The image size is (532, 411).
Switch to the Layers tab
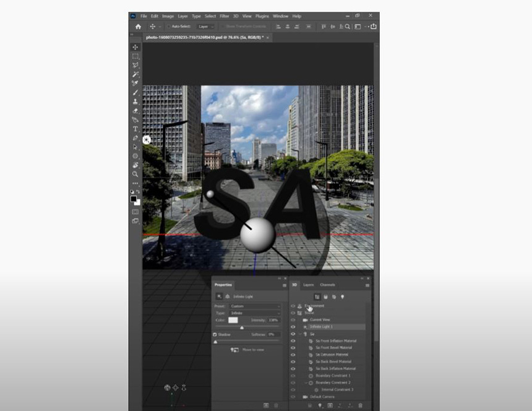(309, 285)
